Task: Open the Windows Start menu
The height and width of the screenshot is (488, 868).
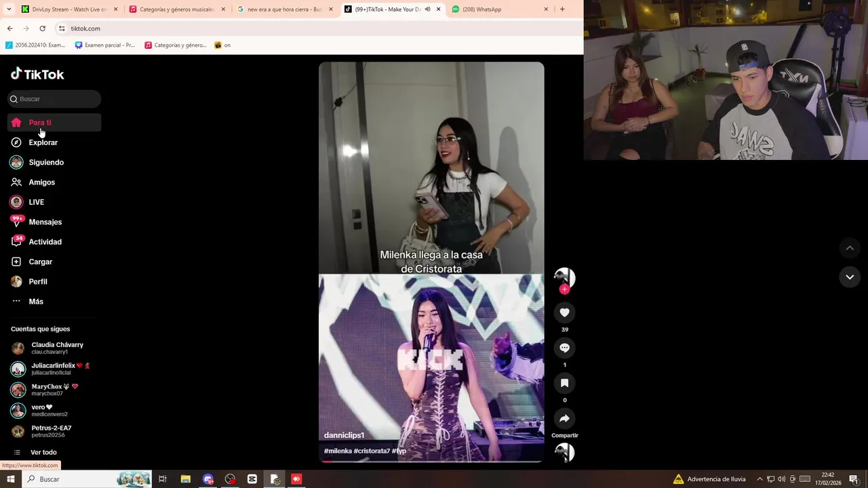Action: tap(10, 479)
